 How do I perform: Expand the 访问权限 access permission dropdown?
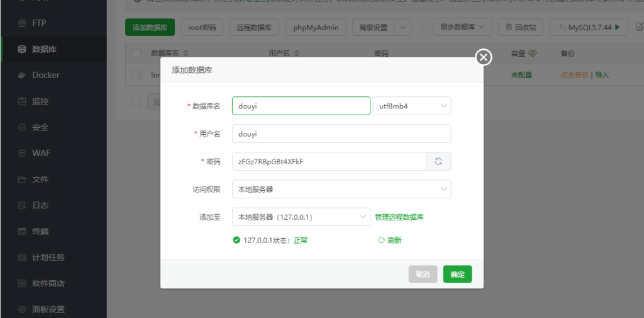(341, 189)
